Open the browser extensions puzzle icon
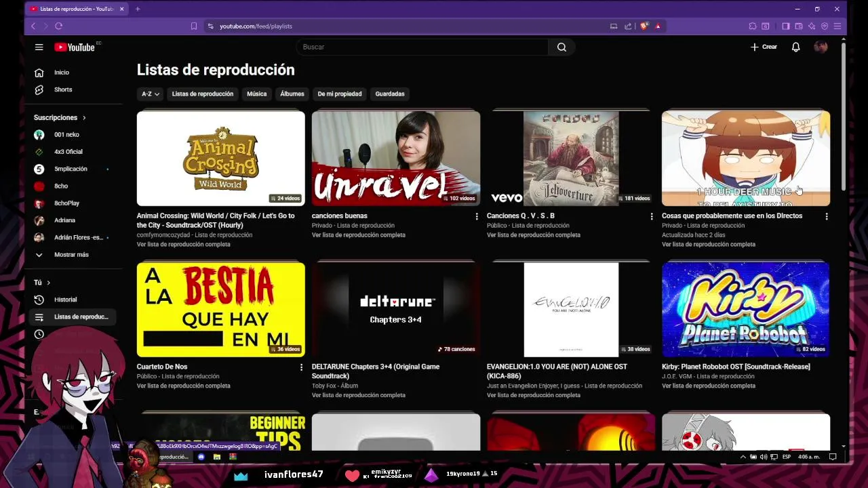 click(x=753, y=26)
